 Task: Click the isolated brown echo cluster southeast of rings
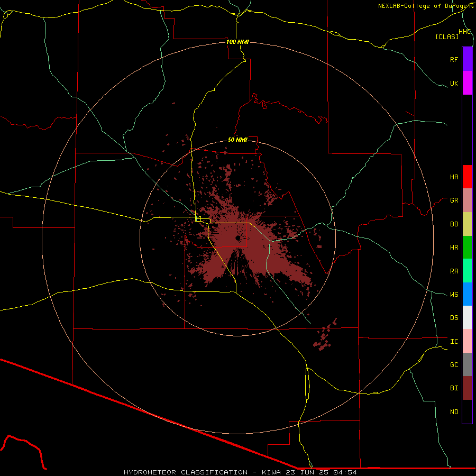(325, 335)
